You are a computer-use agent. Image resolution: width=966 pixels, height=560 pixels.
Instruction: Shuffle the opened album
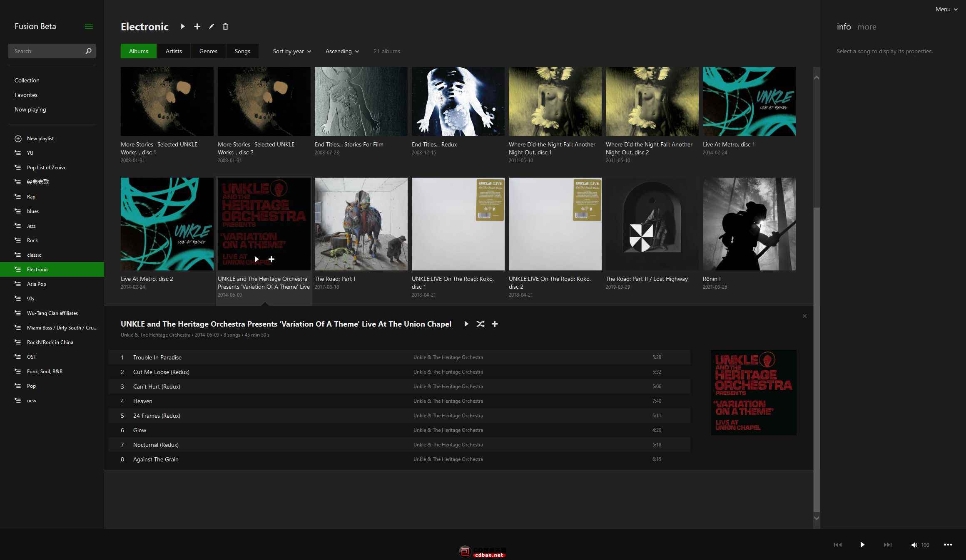coord(480,324)
